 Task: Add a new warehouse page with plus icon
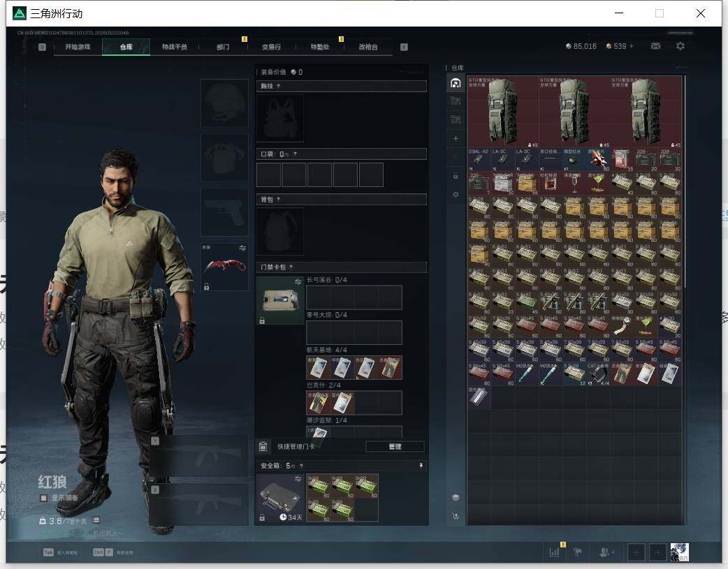[x=456, y=139]
